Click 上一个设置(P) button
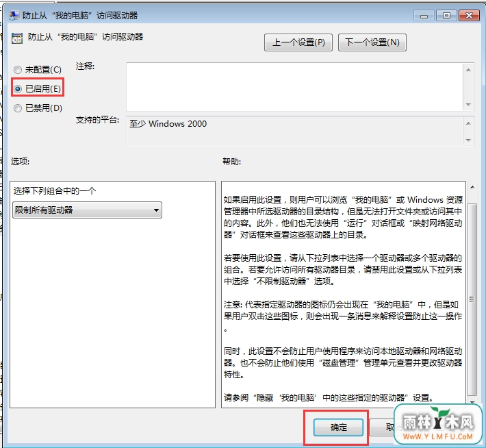The image size is (486, 448). (298, 42)
